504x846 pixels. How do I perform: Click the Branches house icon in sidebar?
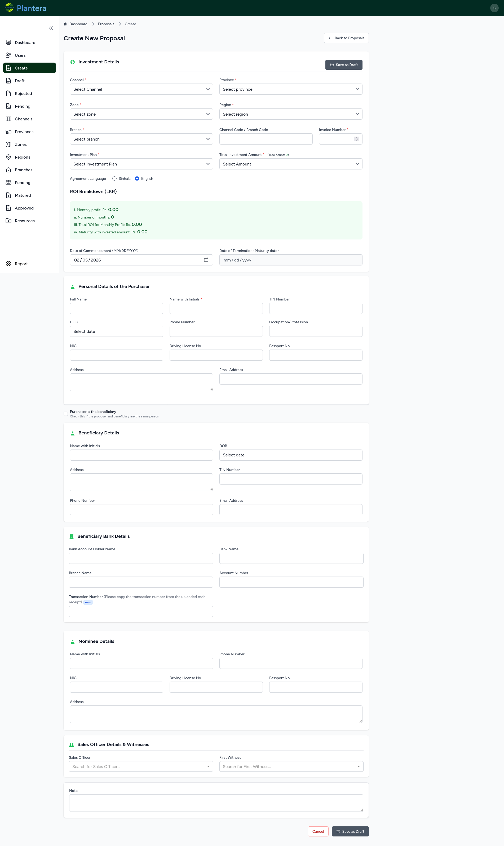click(8, 170)
